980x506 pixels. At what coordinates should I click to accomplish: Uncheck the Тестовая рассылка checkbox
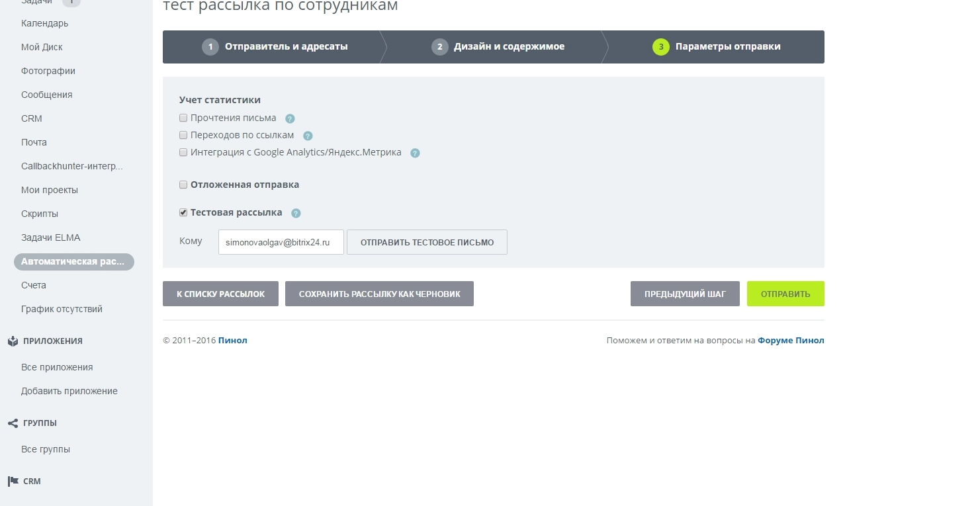click(183, 212)
